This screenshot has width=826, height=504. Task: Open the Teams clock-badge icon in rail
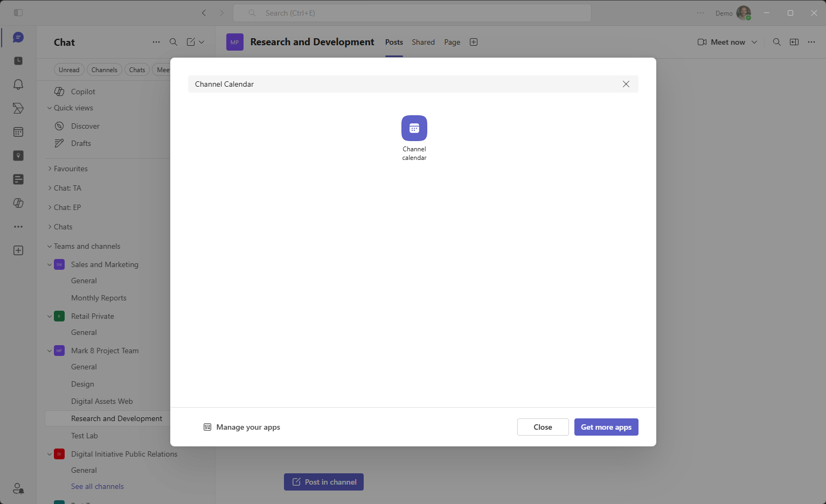click(x=18, y=61)
